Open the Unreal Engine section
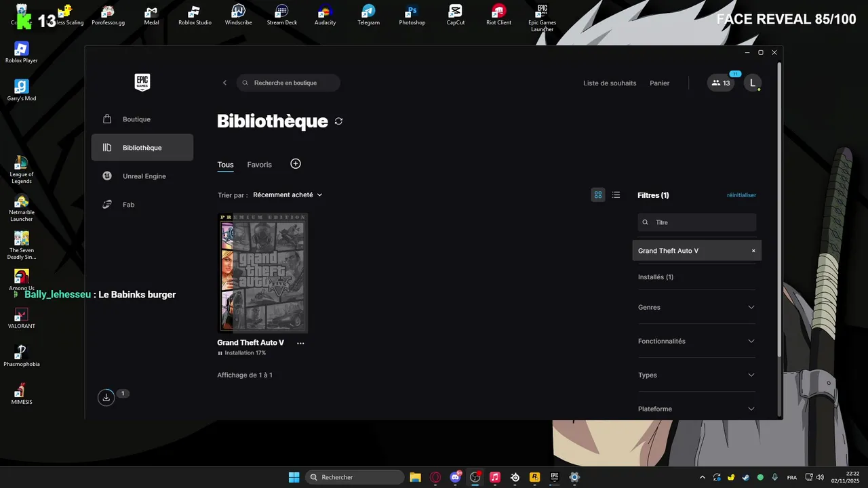 (x=142, y=176)
